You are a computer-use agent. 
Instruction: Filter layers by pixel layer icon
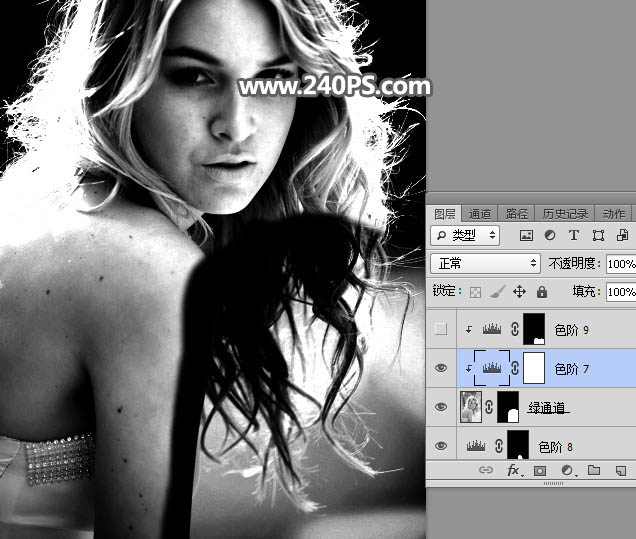[526, 235]
